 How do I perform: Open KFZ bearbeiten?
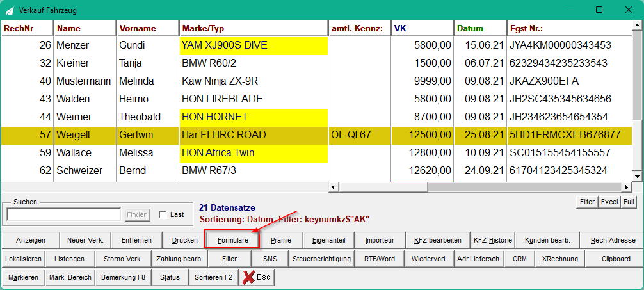pyautogui.click(x=438, y=240)
